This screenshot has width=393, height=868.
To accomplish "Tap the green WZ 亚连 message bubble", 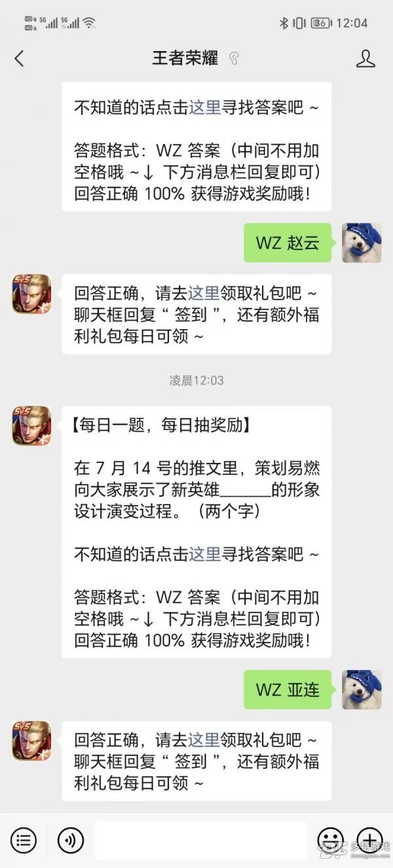I will (288, 689).
